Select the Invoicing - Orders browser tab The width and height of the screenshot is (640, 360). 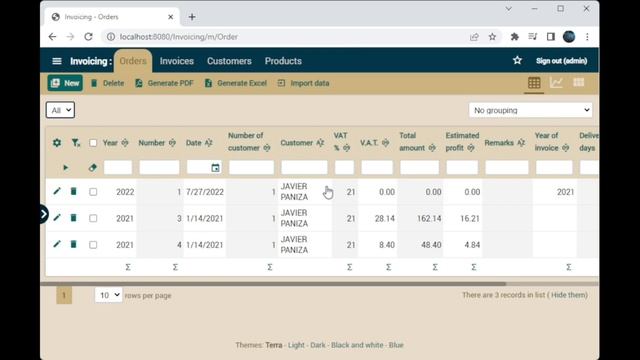click(x=112, y=17)
